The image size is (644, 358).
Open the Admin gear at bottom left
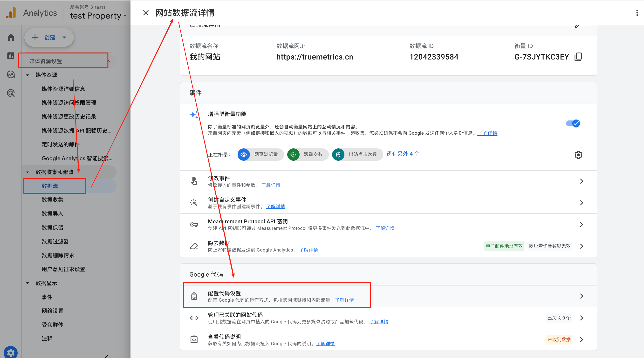11,352
